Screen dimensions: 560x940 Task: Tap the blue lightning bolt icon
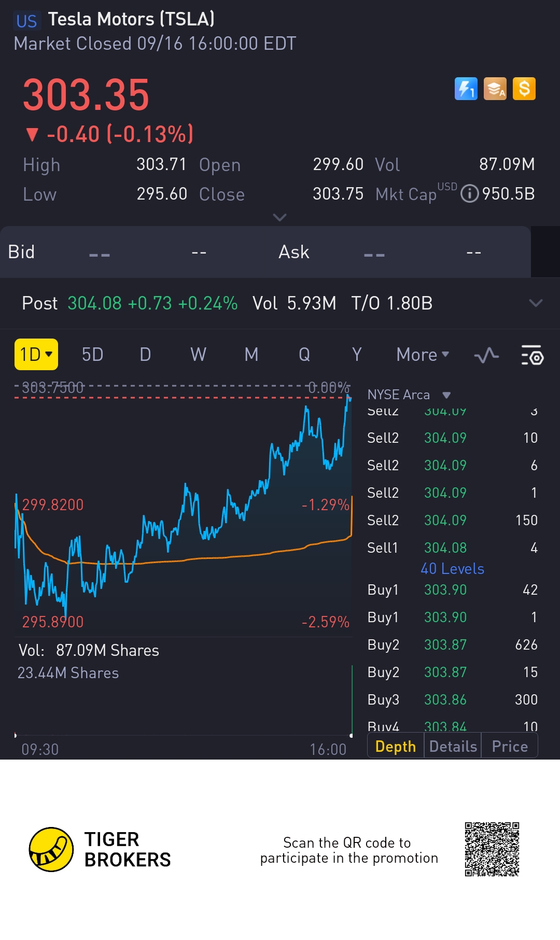pos(466,89)
